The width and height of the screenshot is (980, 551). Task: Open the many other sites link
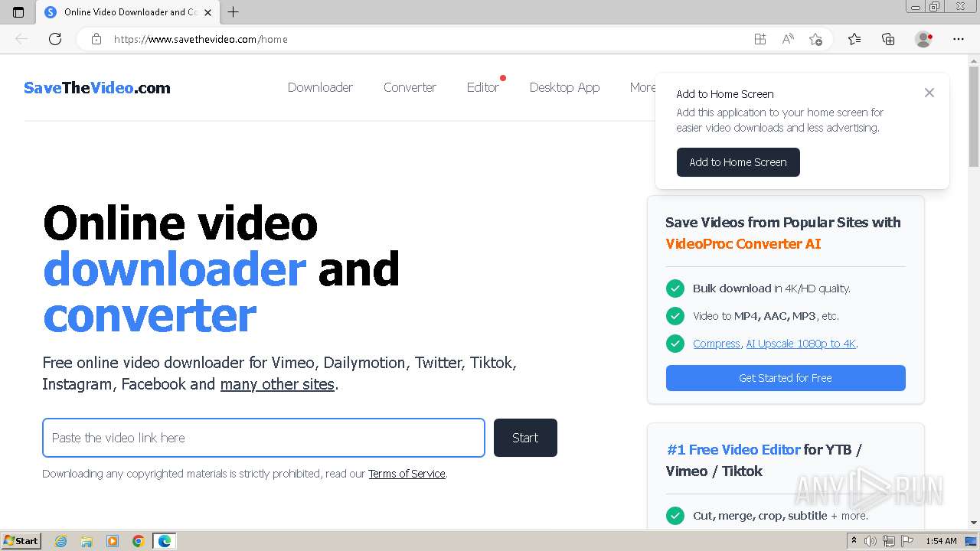(x=277, y=384)
